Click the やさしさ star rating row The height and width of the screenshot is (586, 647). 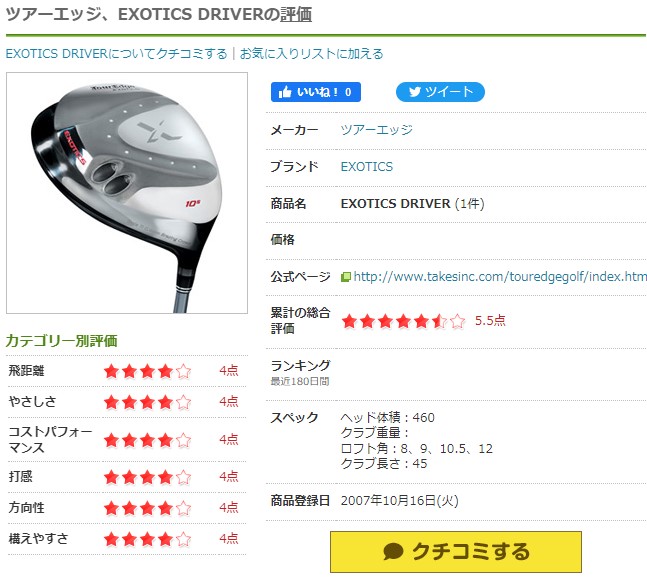click(127, 402)
